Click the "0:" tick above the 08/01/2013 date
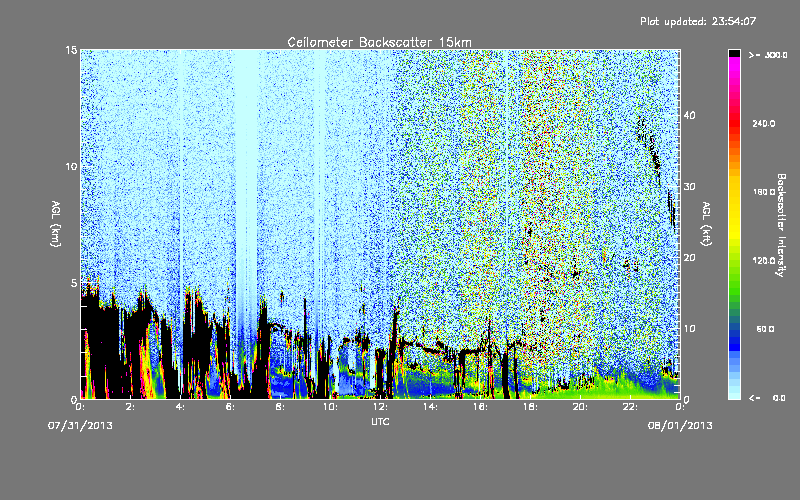The height and width of the screenshot is (500, 800). [680, 407]
